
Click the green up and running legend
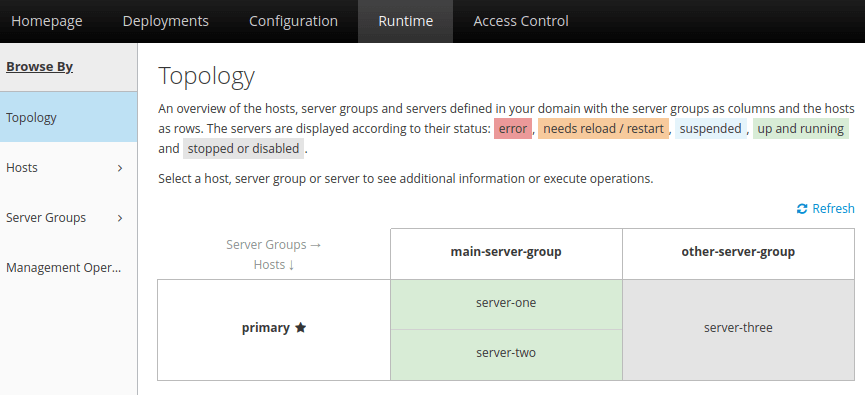(x=800, y=129)
